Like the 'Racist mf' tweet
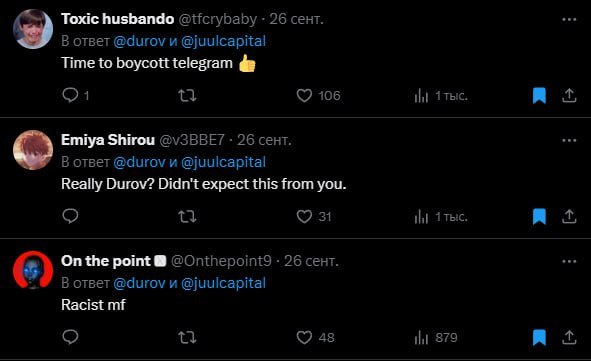591x361 pixels. tap(304, 337)
